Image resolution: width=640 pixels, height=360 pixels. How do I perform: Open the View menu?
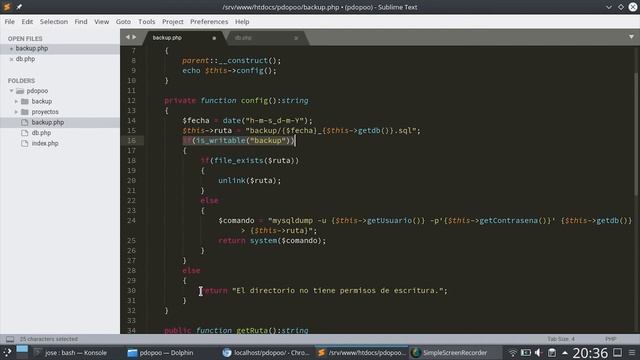coord(102,22)
